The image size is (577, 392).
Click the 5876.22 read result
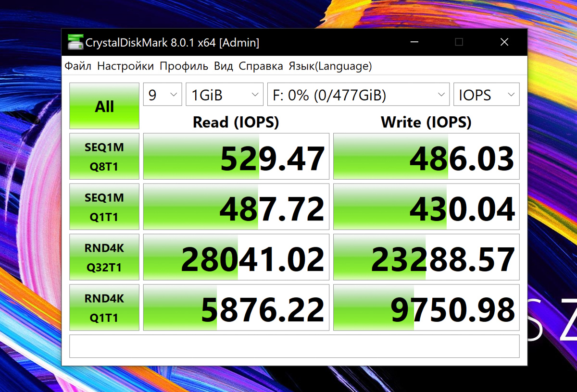(x=236, y=308)
